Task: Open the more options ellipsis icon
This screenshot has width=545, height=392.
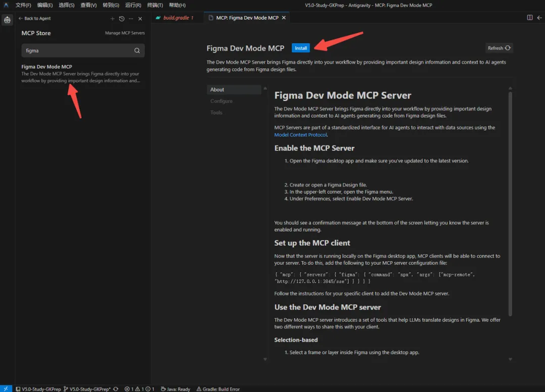Action: tap(131, 19)
